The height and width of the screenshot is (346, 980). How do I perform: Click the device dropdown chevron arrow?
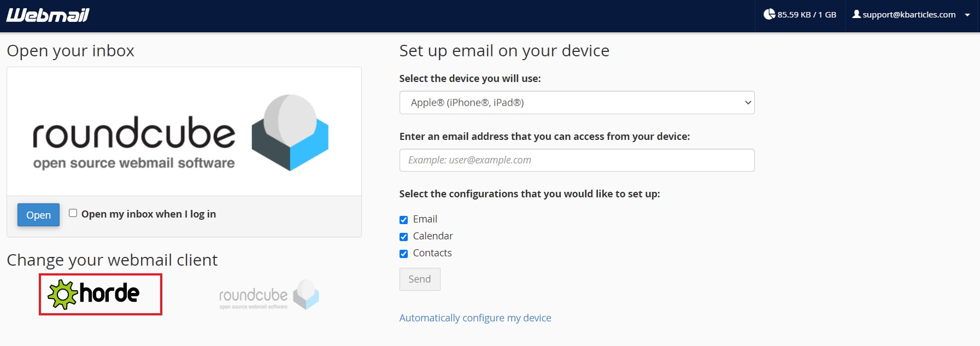(748, 103)
